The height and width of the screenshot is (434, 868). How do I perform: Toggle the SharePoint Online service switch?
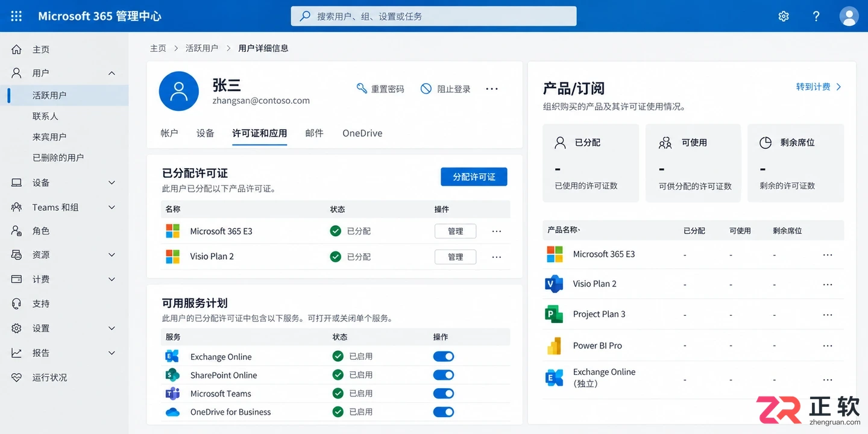(x=444, y=375)
